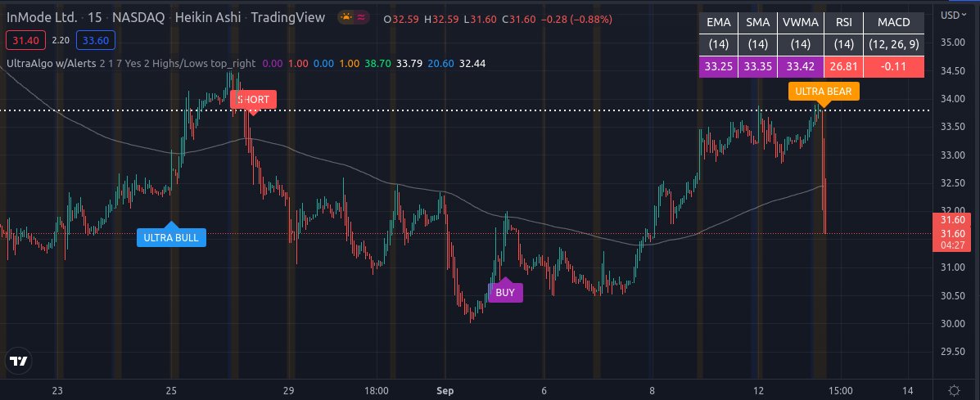The height and width of the screenshot is (400, 980).
Task: Click the green 38.70 indicator value
Action: tap(379, 63)
